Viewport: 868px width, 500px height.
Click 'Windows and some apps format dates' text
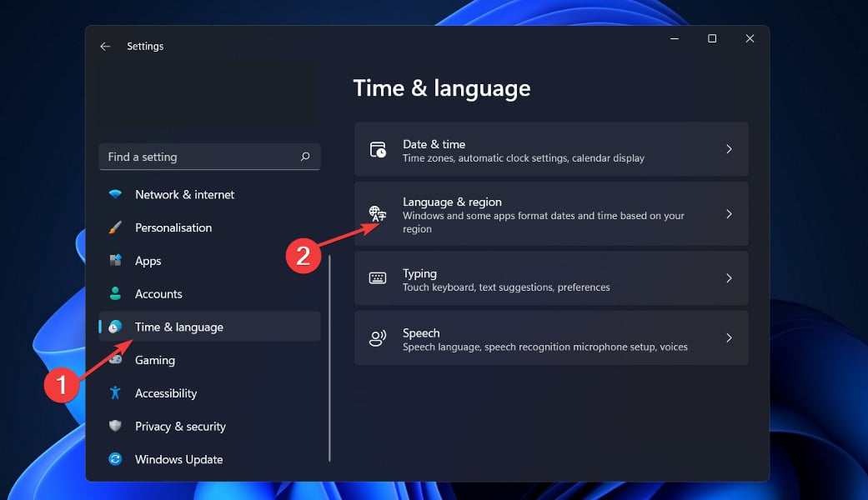(544, 222)
